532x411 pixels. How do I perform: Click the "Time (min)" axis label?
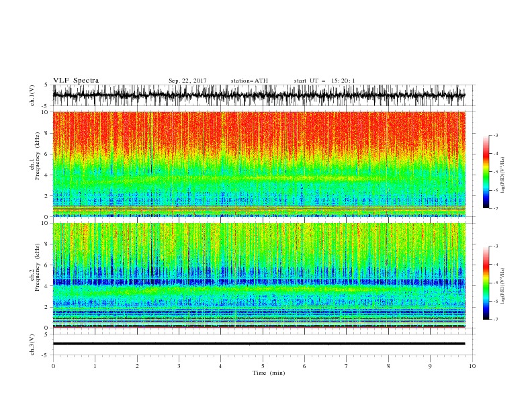pyautogui.click(x=269, y=373)
